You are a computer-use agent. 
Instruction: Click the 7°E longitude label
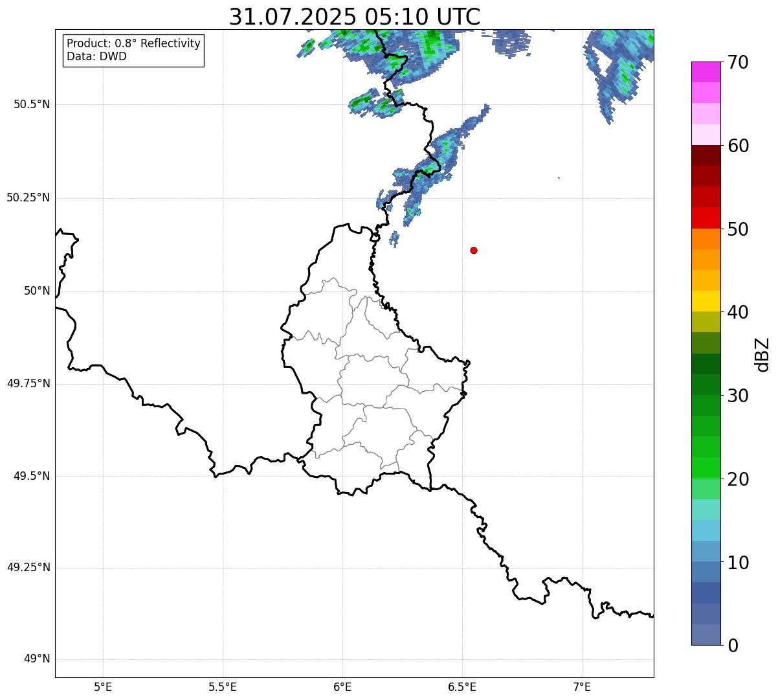[x=582, y=686]
